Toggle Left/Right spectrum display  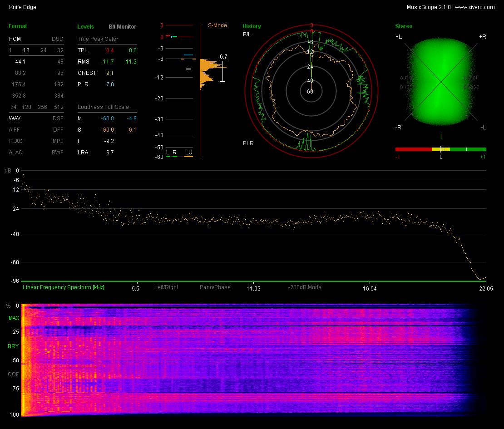coord(166,287)
